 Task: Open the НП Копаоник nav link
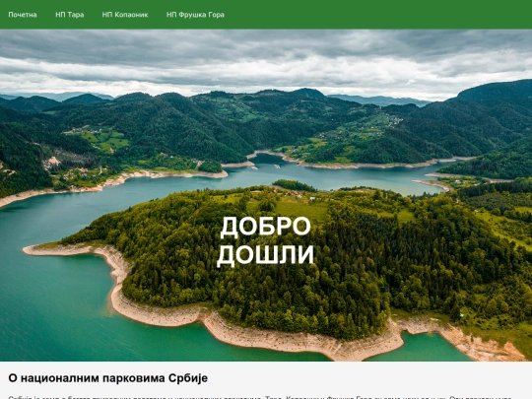point(125,15)
